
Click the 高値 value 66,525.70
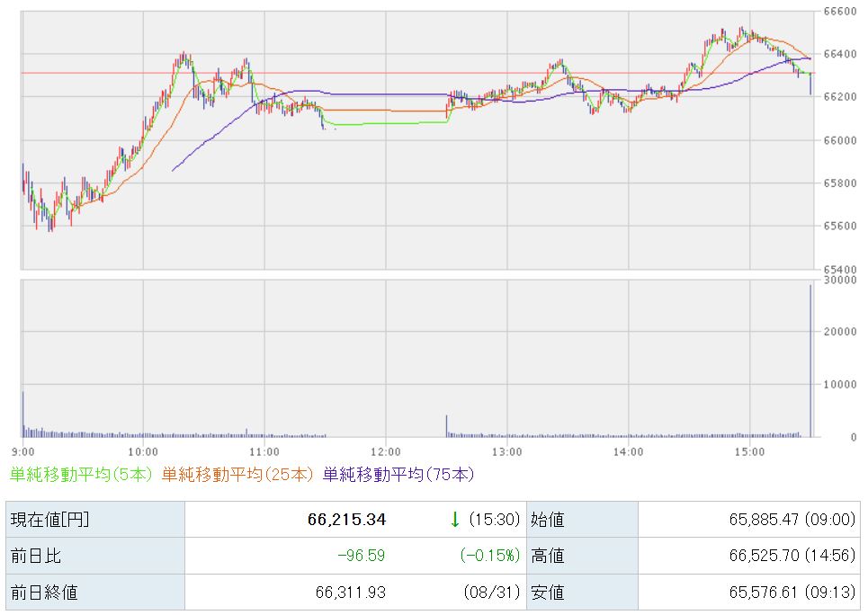point(764,556)
